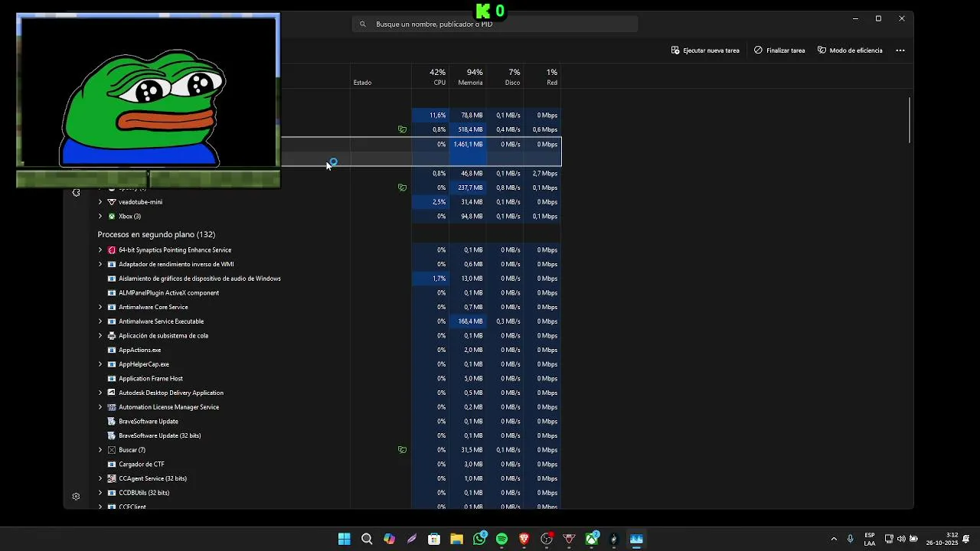The image size is (980, 551).
Task: Open Windows Search from the taskbar
Action: [367, 539]
